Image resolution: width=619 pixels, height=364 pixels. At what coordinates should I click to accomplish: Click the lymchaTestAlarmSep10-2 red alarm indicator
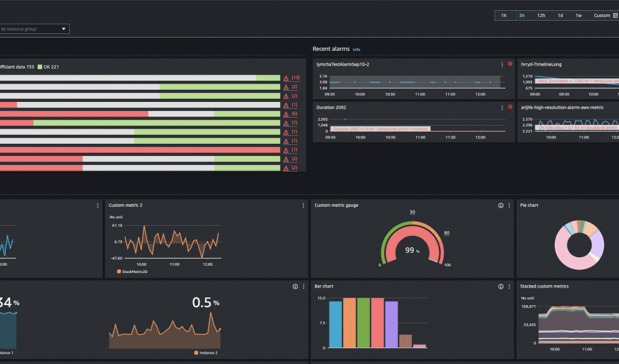[510, 64]
